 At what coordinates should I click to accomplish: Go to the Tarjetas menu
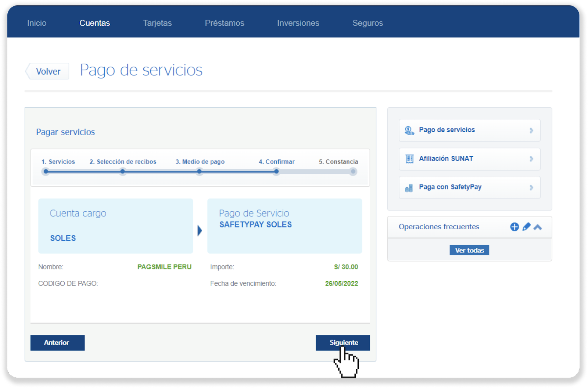pyautogui.click(x=157, y=23)
